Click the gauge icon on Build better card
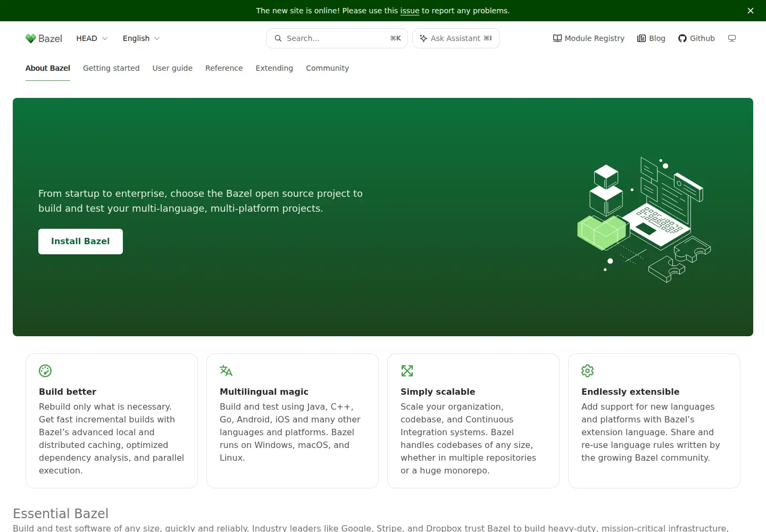 (x=45, y=371)
